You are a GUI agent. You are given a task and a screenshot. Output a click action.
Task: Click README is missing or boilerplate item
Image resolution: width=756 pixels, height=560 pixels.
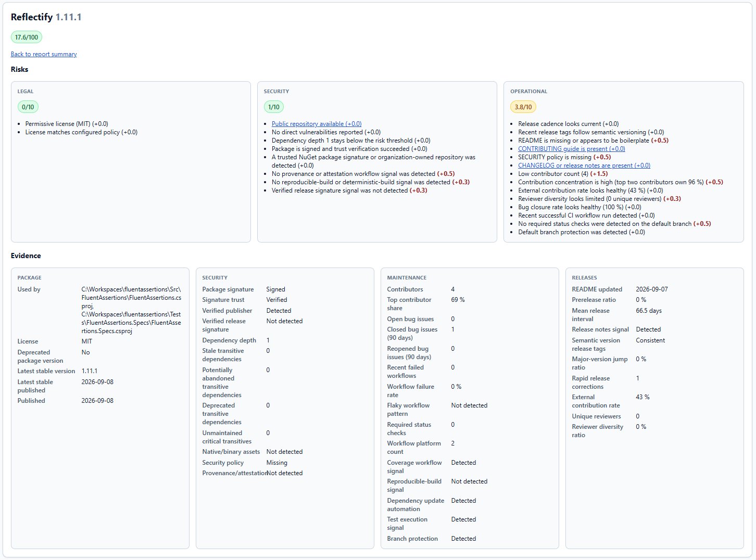tap(594, 141)
